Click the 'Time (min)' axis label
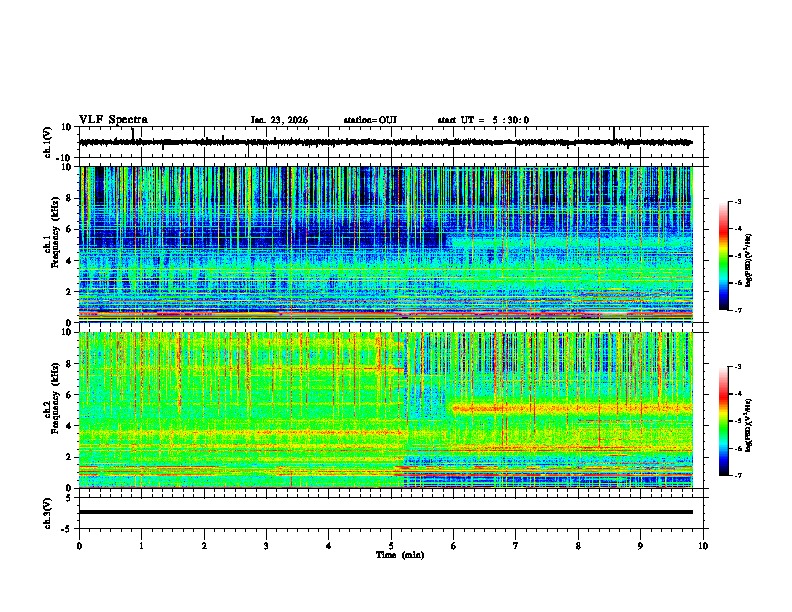The height and width of the screenshot is (612, 792). (x=400, y=555)
